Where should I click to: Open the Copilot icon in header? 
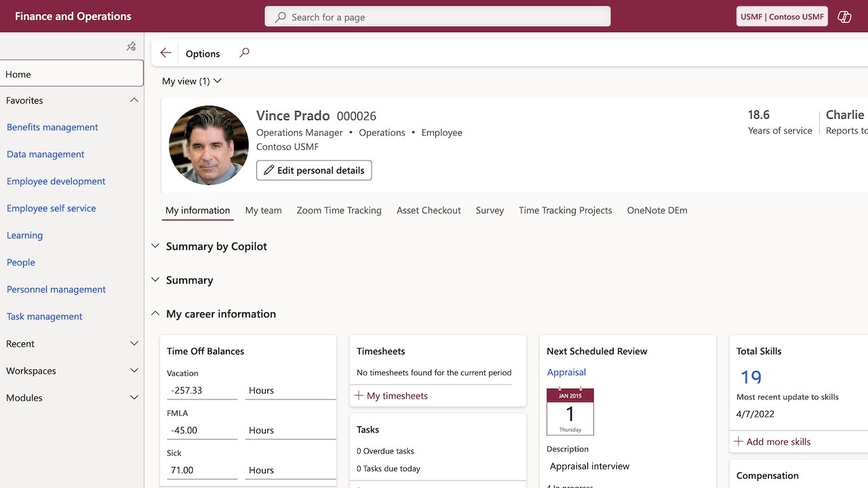click(844, 17)
